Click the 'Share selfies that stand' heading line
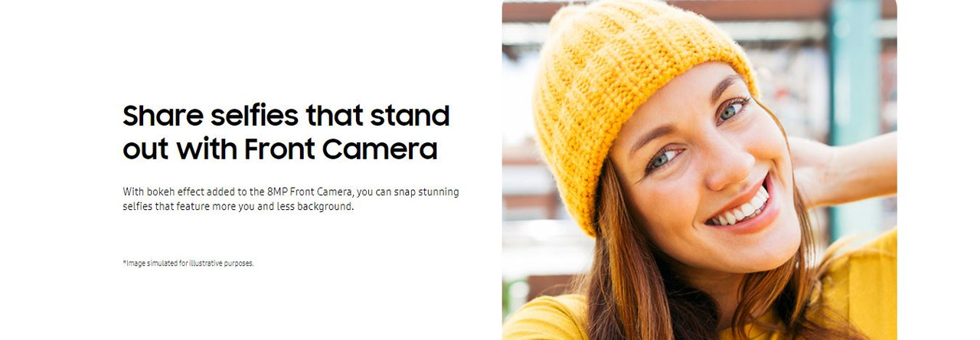The image size is (980, 340). [x=286, y=116]
